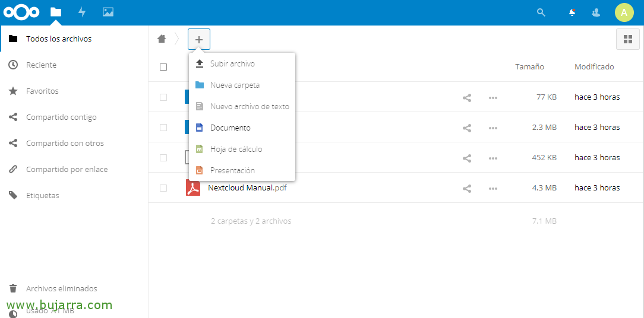
Task: Open user avatar account menu
Action: pos(624,12)
